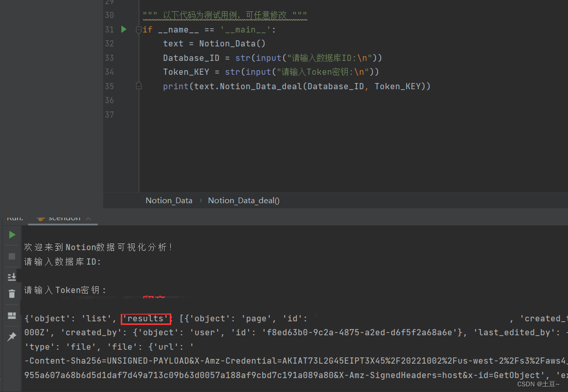Image resolution: width=568 pixels, height=392 pixels.
Task: Click the Database_ID assignment line
Action: 272,58
